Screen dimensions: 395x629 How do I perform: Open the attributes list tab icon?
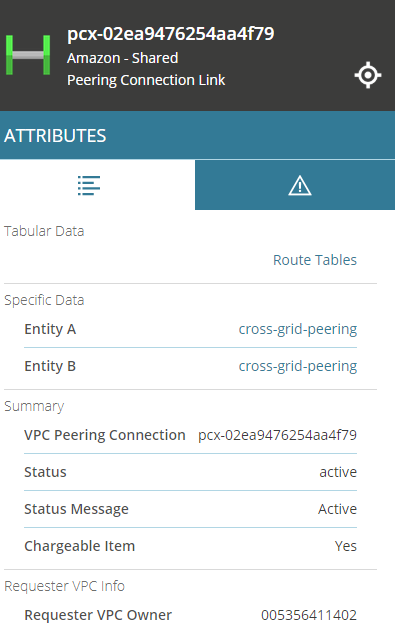tap(89, 185)
